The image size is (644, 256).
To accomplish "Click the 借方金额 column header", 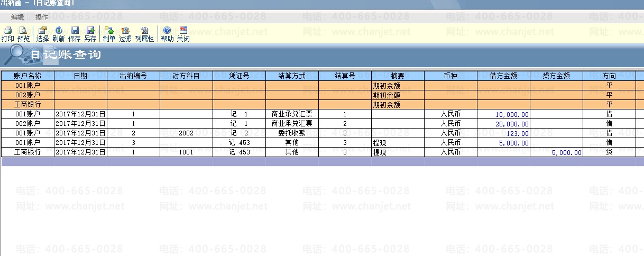I will pos(503,76).
